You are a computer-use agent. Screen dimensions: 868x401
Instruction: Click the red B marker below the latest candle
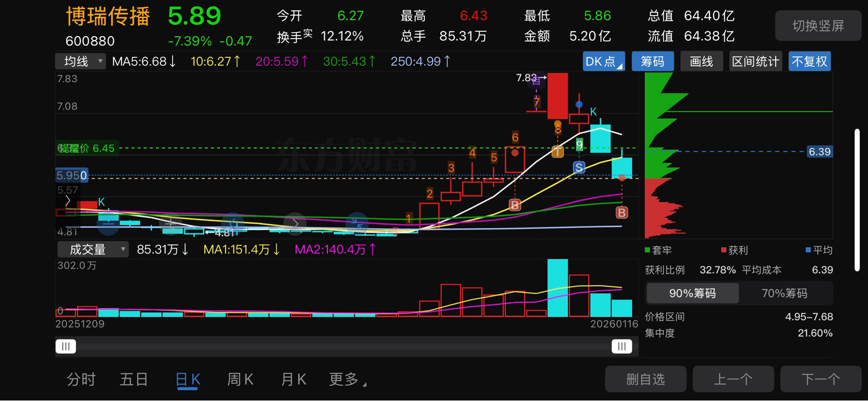(x=621, y=212)
